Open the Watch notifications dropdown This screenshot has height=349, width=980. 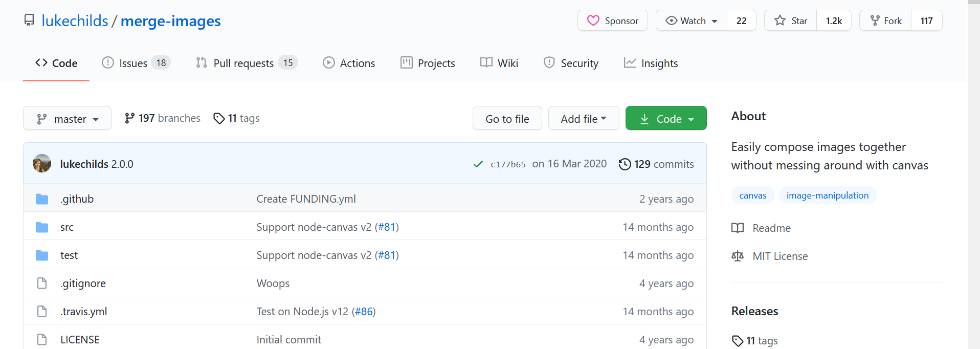(692, 20)
